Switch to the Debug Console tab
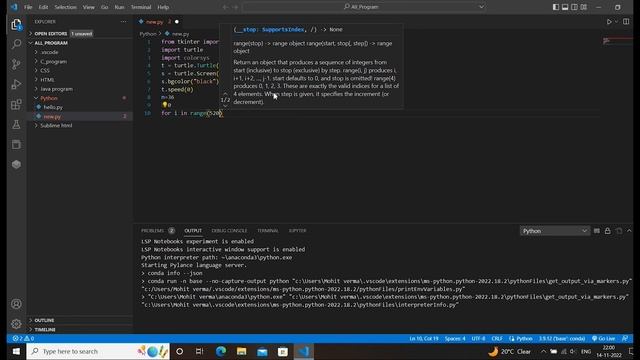Image resolution: width=640 pixels, height=360 pixels. click(x=229, y=231)
